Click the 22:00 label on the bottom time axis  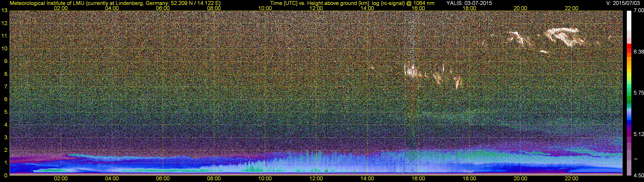[571, 179]
